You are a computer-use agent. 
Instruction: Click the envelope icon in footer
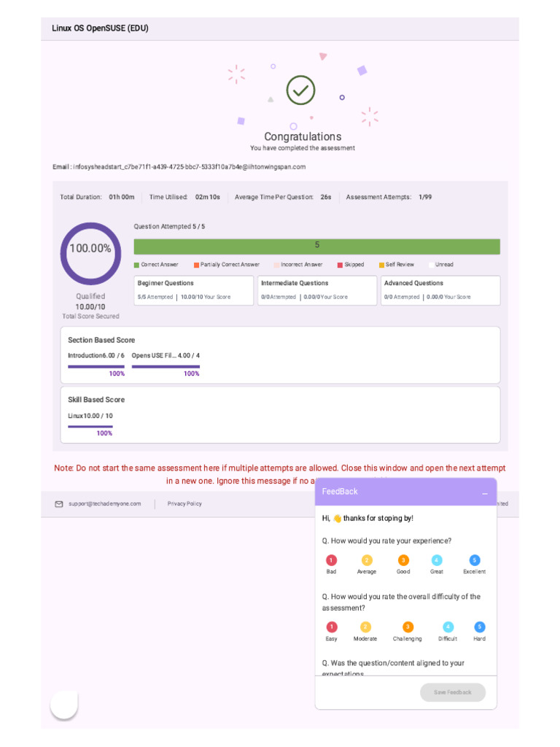59,504
